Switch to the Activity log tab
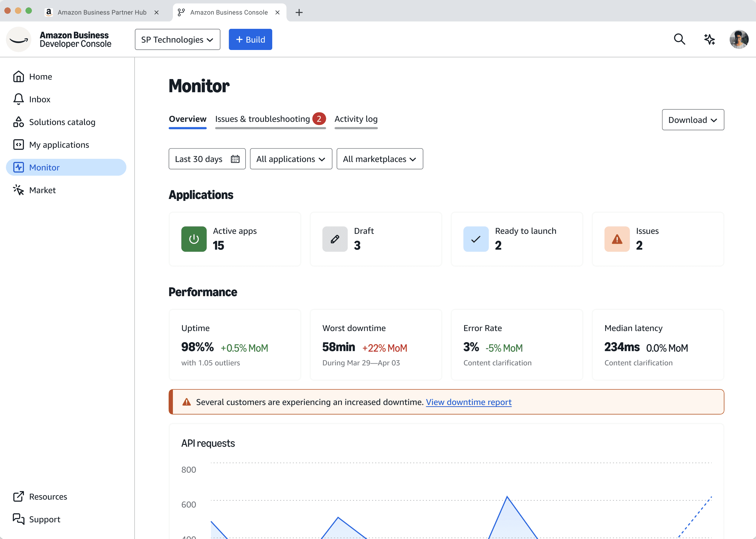 click(356, 119)
